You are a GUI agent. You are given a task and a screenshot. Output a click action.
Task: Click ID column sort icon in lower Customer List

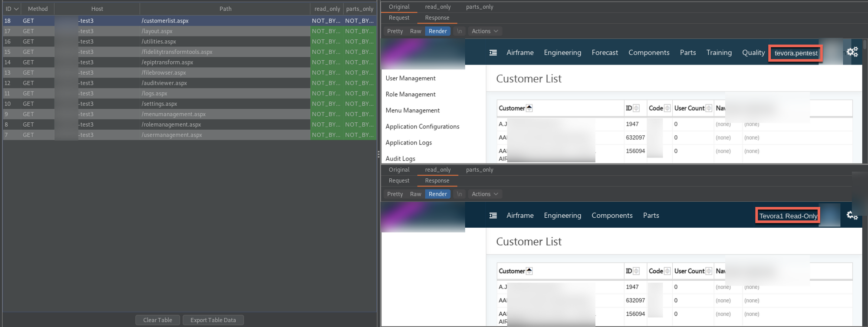pyautogui.click(x=636, y=271)
